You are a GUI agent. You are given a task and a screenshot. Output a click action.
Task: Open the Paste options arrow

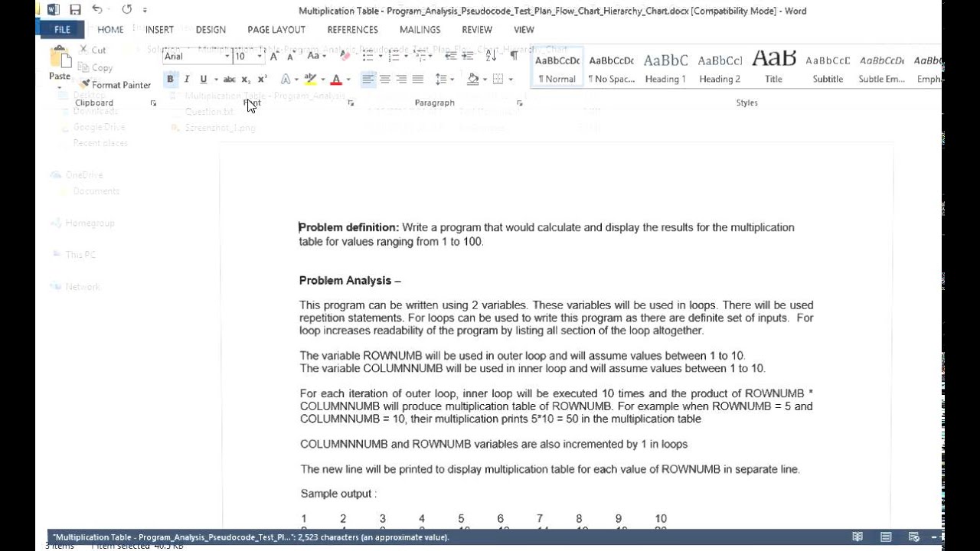pyautogui.click(x=60, y=86)
